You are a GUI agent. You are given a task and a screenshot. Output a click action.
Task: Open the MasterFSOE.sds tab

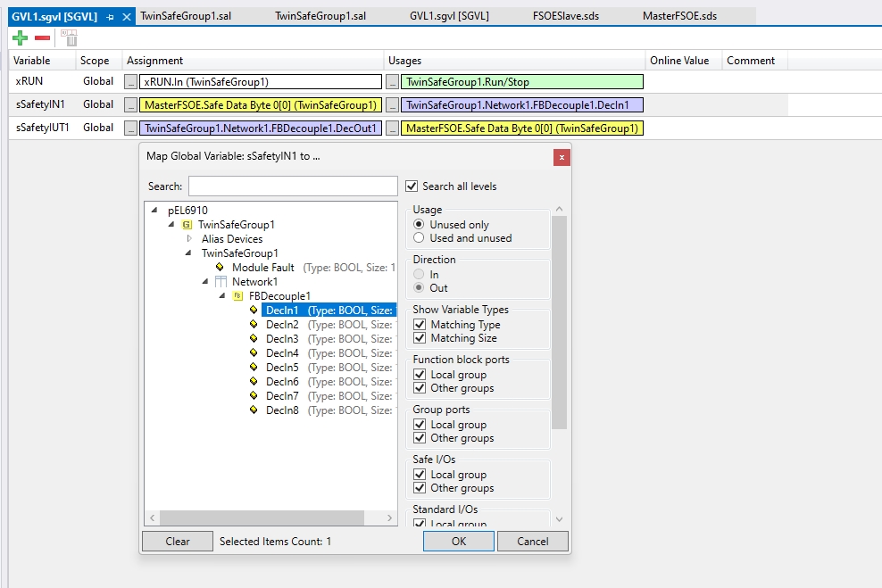click(x=678, y=16)
